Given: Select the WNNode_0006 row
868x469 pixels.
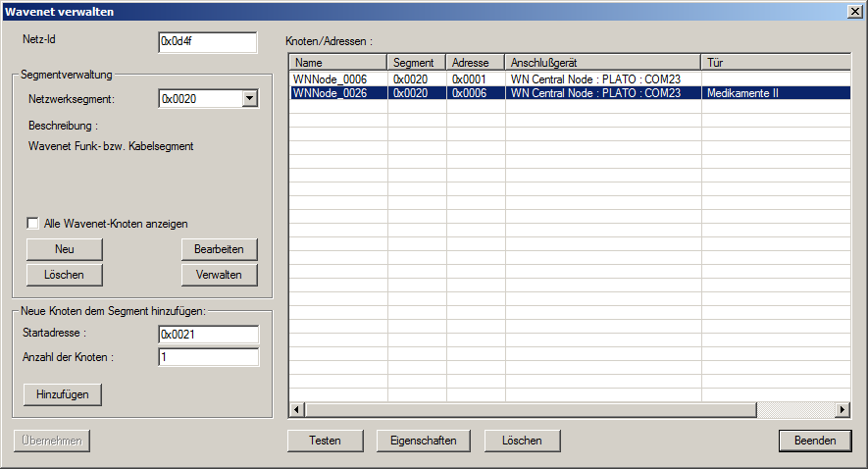Looking at the screenshot, I should click(x=337, y=78).
